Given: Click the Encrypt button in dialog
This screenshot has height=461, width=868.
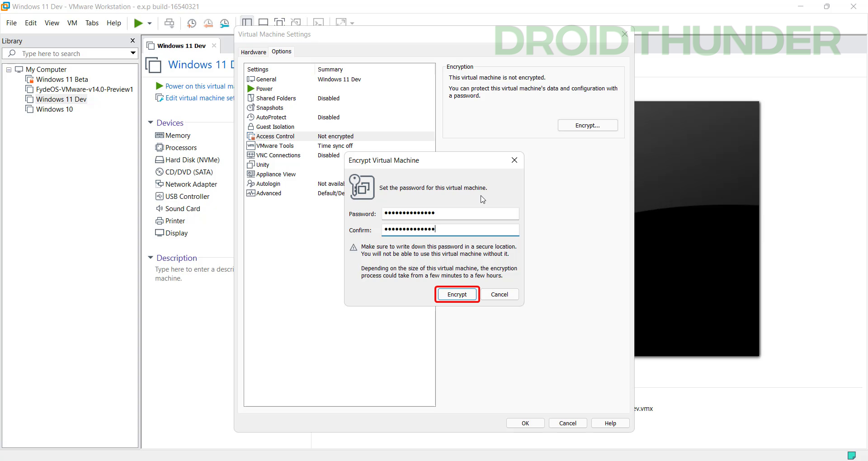Looking at the screenshot, I should coord(457,294).
